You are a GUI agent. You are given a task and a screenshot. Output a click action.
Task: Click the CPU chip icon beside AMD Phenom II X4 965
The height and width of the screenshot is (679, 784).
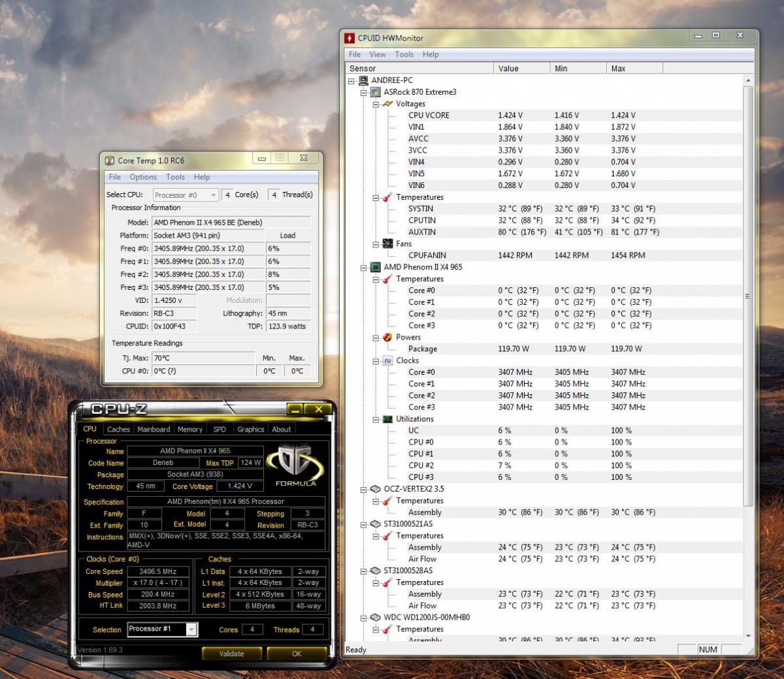pos(376,267)
